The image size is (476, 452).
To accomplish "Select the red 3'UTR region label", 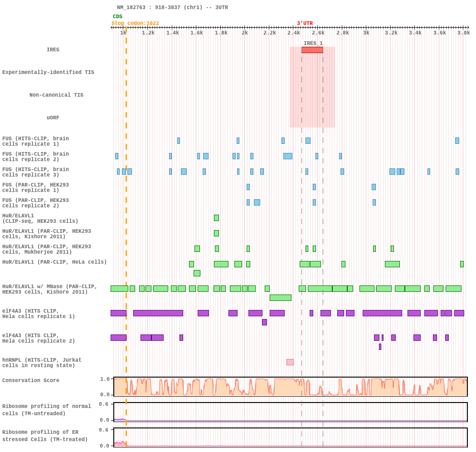I will (x=305, y=23).
